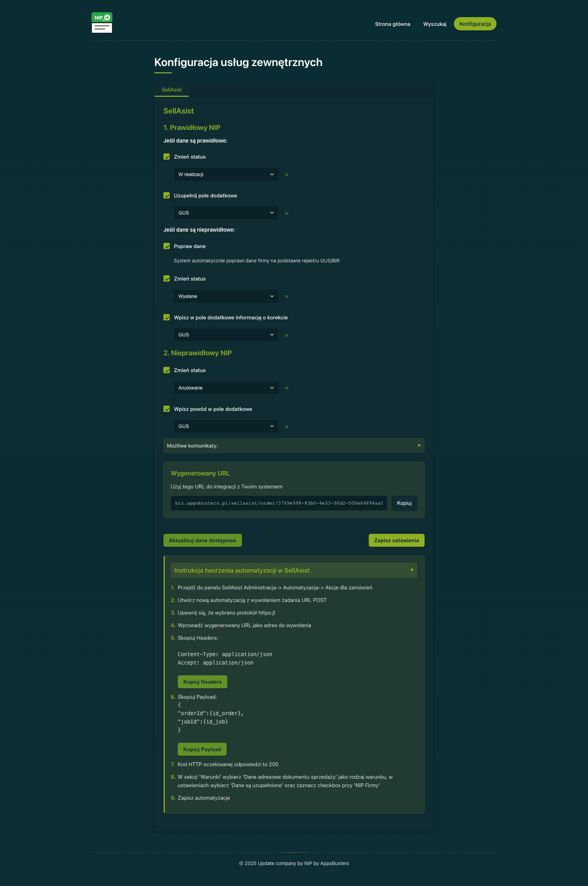Click the generated URL text field

tap(279, 503)
